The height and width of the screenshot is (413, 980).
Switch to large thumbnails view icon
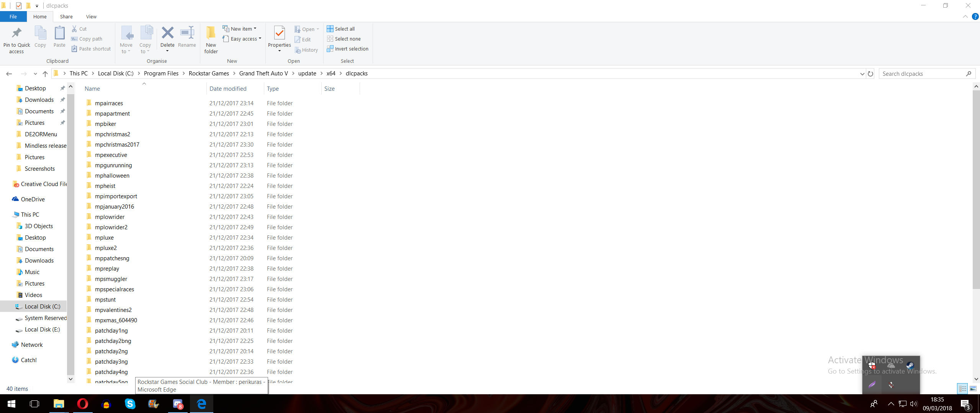pos(973,389)
